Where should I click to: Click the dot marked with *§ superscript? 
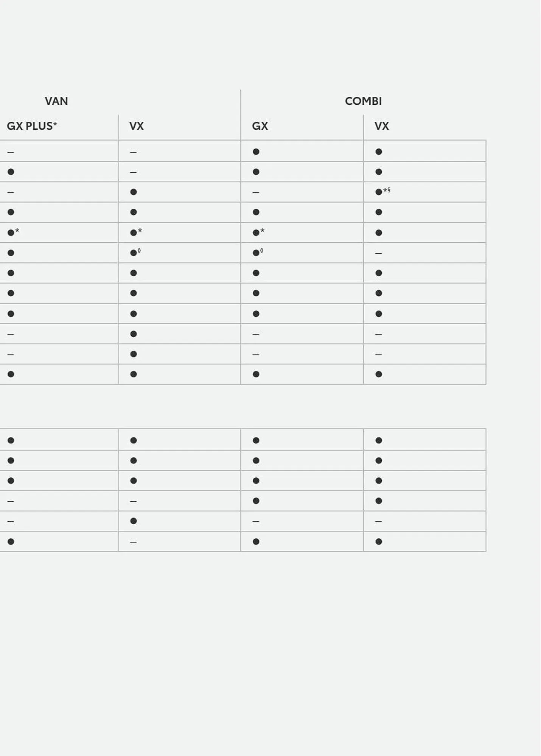tap(379, 192)
